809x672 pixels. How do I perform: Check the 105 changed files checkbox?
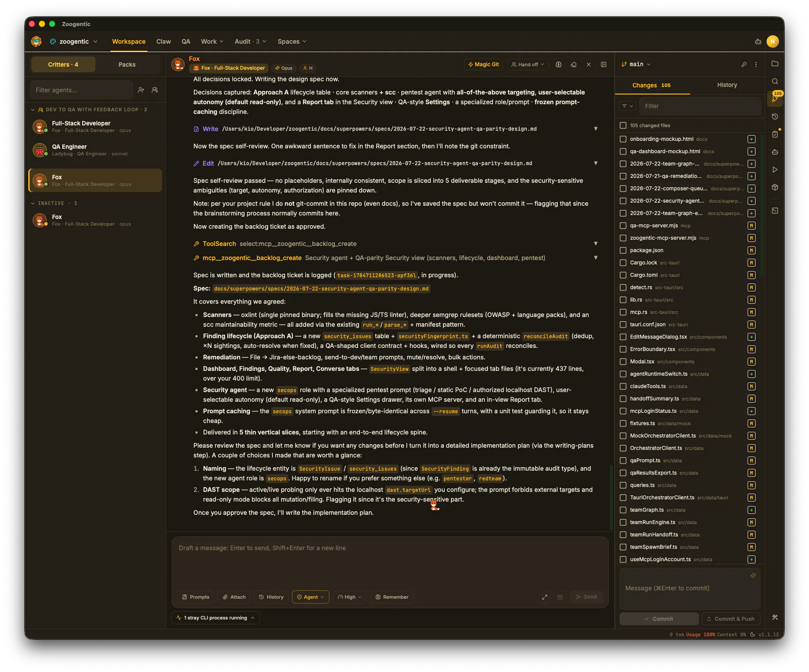pyautogui.click(x=623, y=125)
